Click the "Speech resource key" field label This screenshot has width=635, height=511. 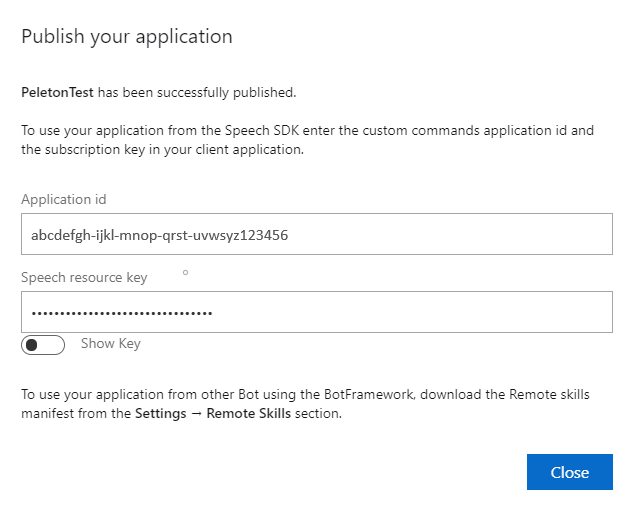tap(84, 277)
